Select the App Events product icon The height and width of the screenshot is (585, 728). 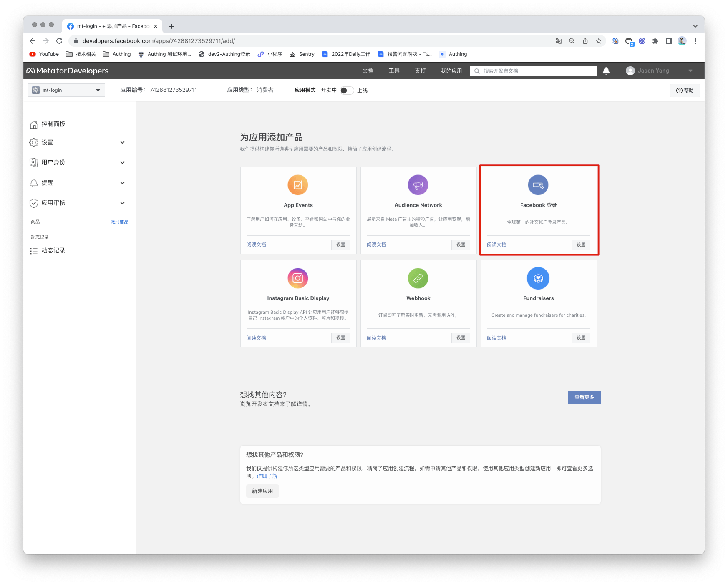[x=298, y=184]
